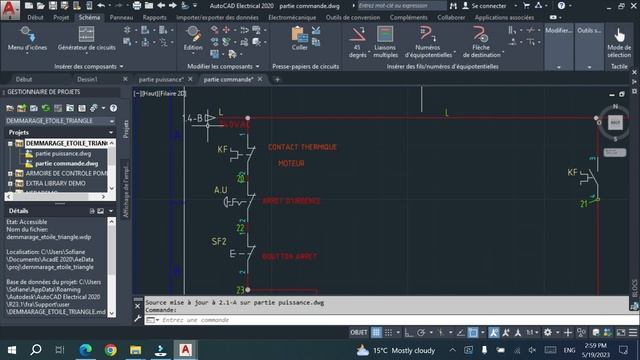Expand the EXTRA LIBRARY DEMO project node

pos(10,184)
